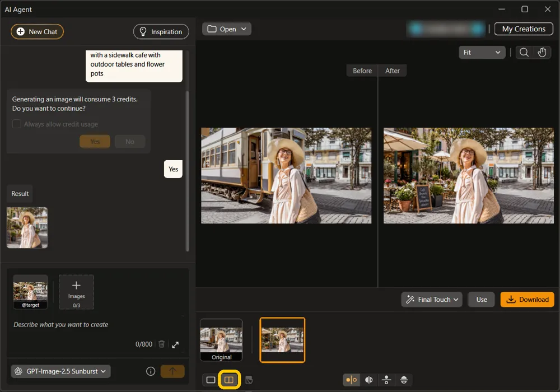Screen dimensions: 560x392
Task: Tick Always allow credit usage checkbox
Action: pos(16,124)
